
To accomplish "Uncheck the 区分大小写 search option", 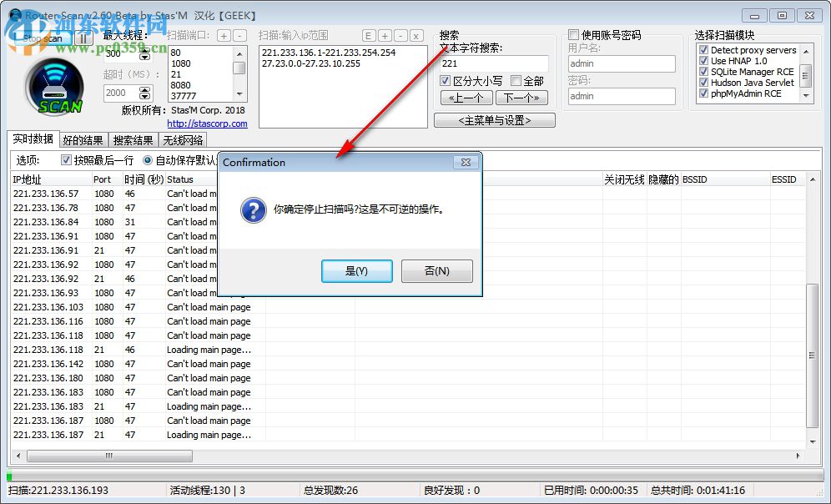I will click(446, 81).
